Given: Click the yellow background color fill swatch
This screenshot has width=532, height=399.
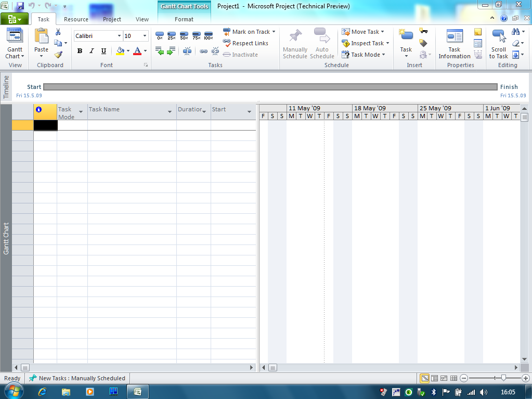Looking at the screenshot, I should [x=120, y=51].
